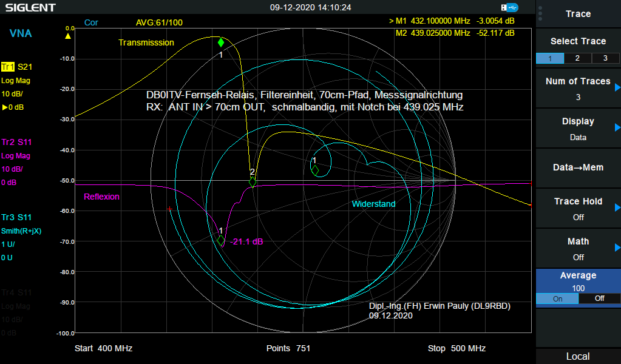
Task: Click the Points 751 label
Action: (x=288, y=348)
